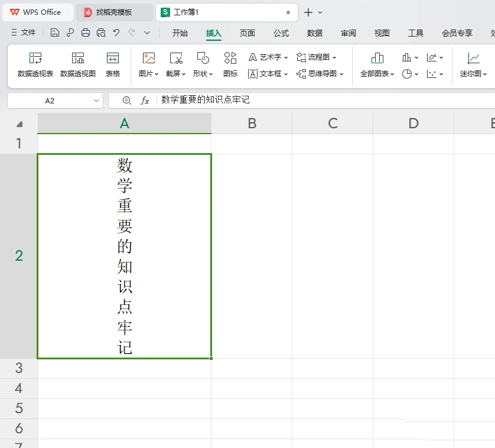The height and width of the screenshot is (448, 495).
Task: Open the 截屏 screenshot dropdown
Action: pyautogui.click(x=176, y=74)
